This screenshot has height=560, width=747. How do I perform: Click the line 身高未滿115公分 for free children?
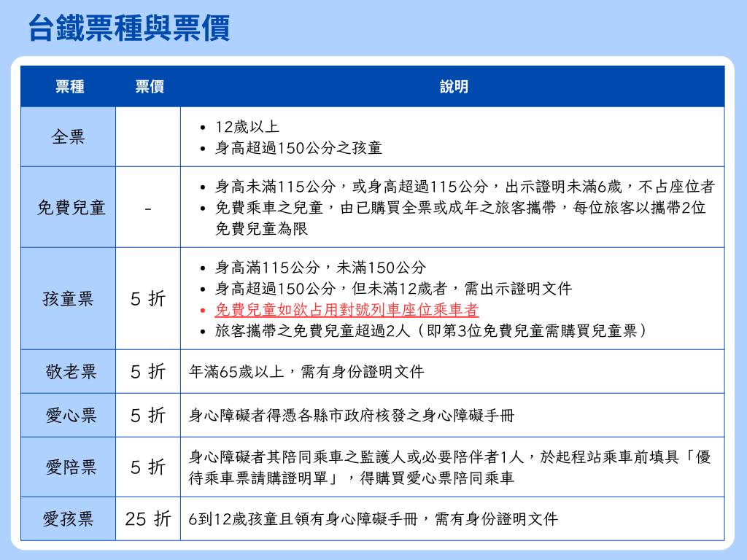pos(465,187)
